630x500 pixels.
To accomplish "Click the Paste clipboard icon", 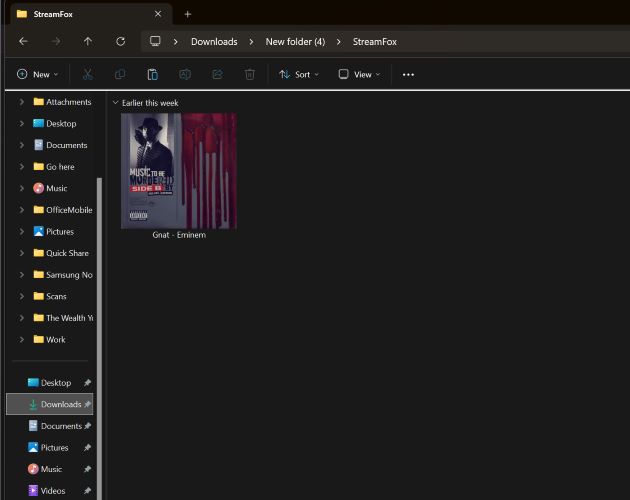I will click(153, 74).
